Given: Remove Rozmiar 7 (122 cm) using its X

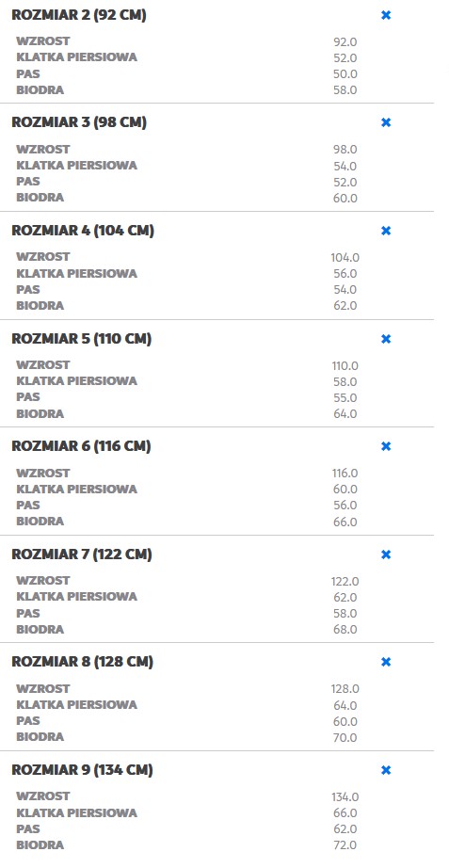Looking at the screenshot, I should pyautogui.click(x=386, y=555).
